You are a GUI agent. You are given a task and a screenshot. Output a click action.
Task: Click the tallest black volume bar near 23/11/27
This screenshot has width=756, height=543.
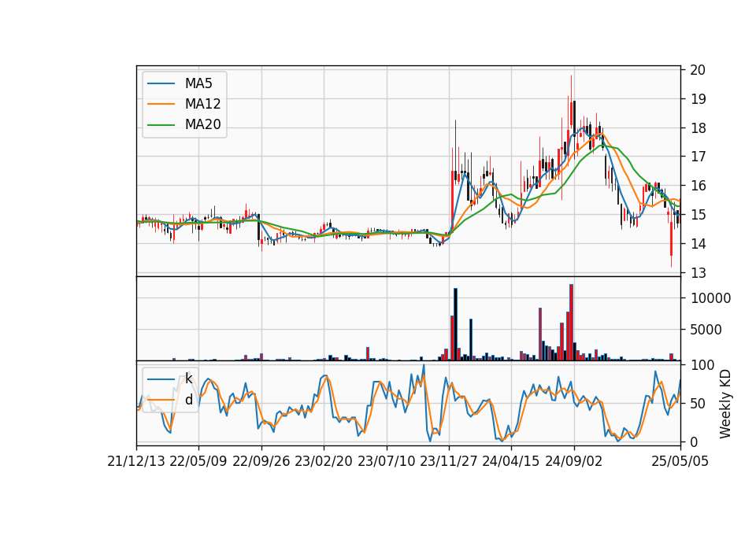(x=456, y=324)
